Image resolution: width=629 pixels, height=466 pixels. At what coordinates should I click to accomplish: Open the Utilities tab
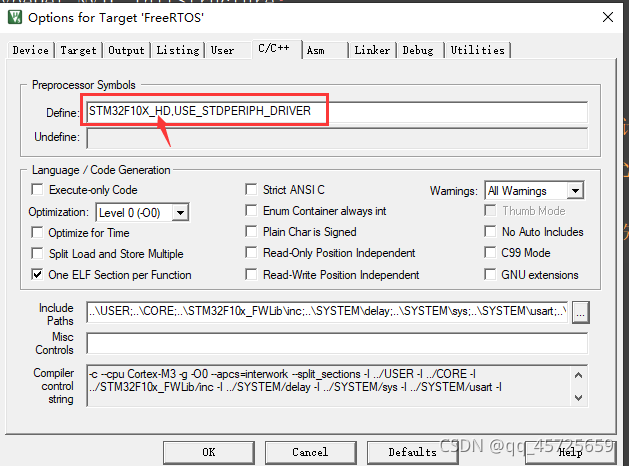tap(477, 51)
